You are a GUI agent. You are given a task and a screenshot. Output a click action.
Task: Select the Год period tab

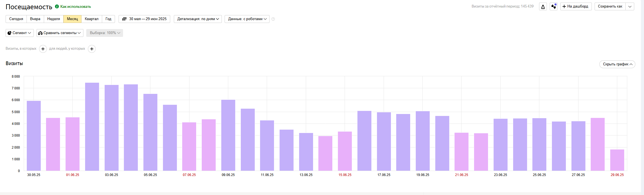(108, 19)
